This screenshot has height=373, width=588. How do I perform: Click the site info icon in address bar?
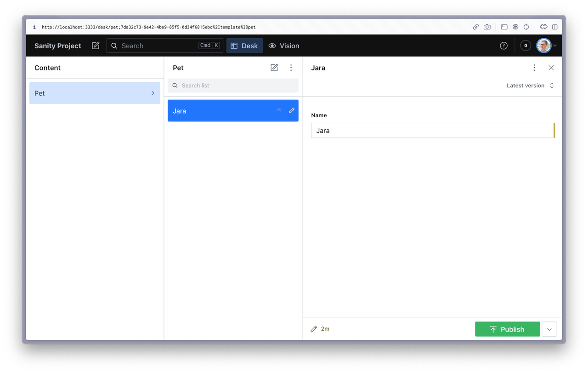click(34, 27)
